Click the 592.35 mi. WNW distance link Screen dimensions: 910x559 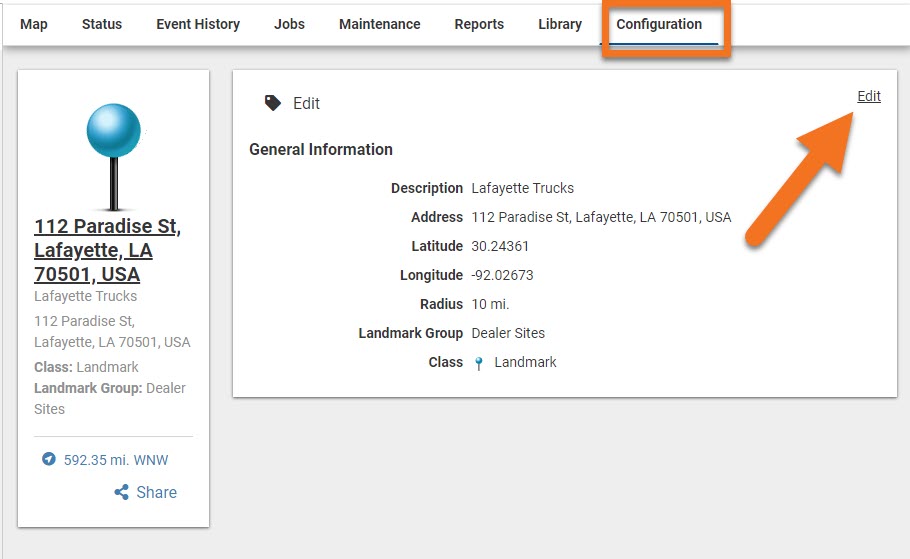[x=116, y=460]
